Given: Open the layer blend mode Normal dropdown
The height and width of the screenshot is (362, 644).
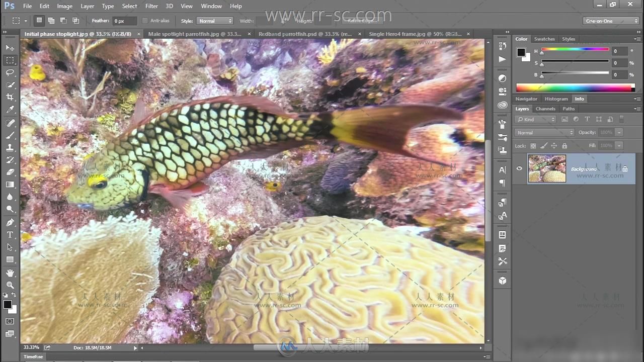Looking at the screenshot, I should (x=544, y=132).
